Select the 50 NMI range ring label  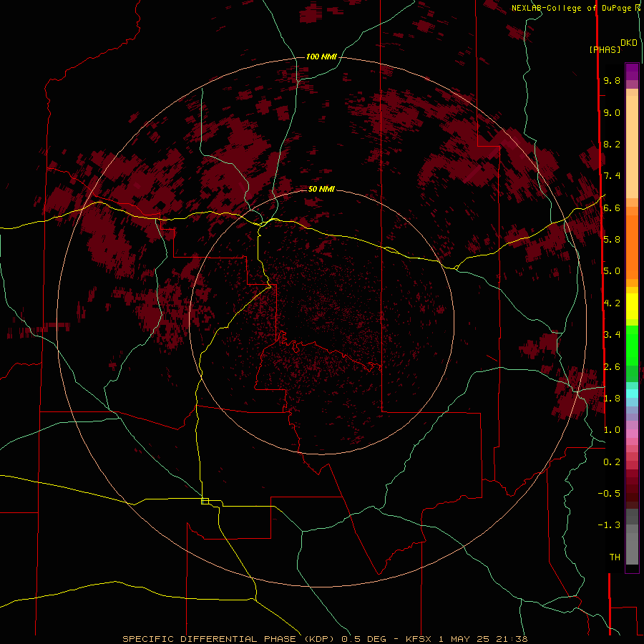[321, 189]
